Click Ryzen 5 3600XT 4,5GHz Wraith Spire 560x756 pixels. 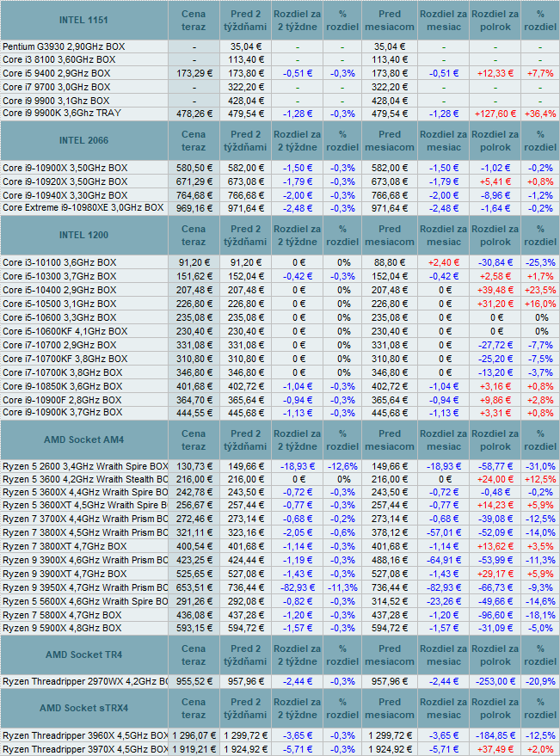pos(85,505)
